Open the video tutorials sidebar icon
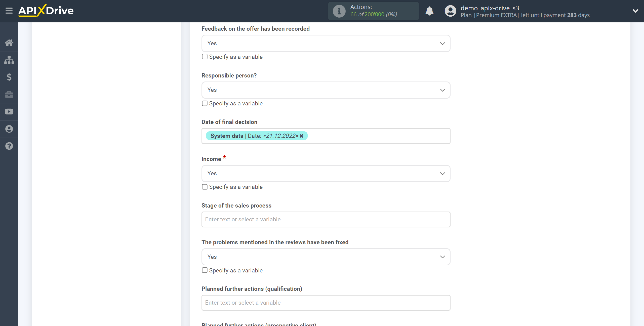 pyautogui.click(x=9, y=112)
